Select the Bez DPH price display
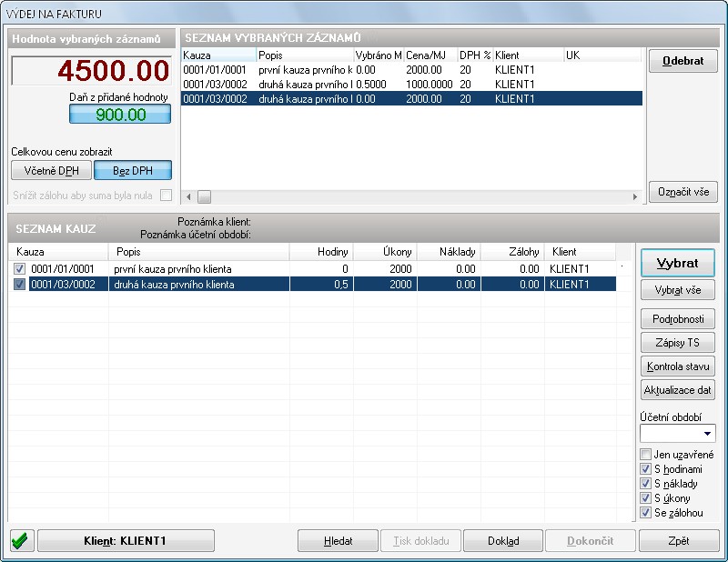728x562 pixels. click(x=133, y=170)
